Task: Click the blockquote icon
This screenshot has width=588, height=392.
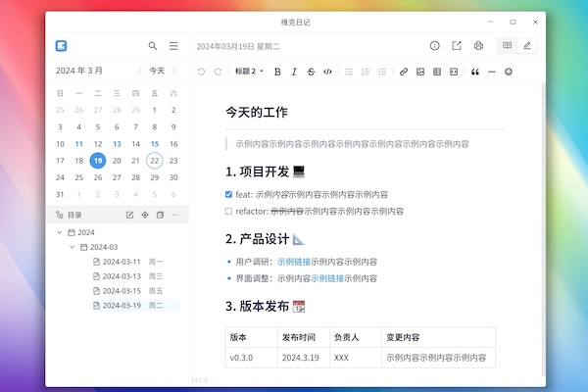Action: coord(475,72)
